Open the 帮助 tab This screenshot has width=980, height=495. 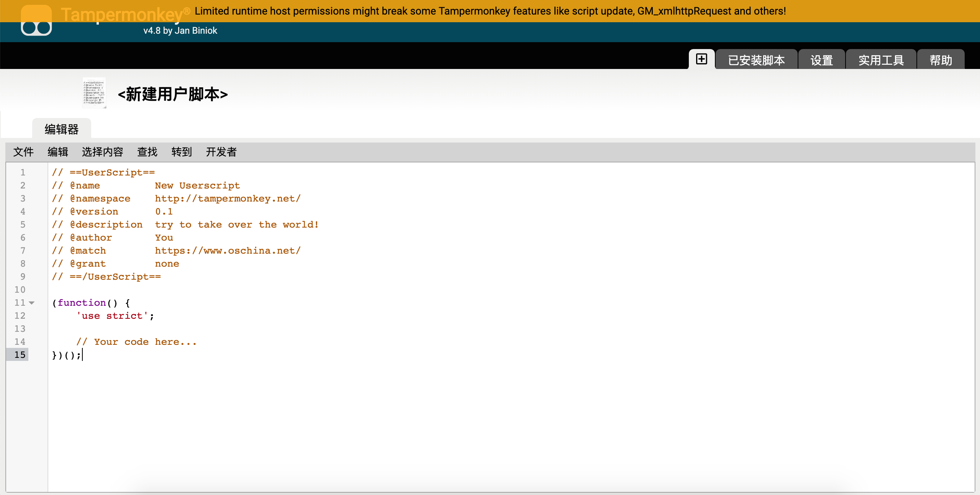941,60
